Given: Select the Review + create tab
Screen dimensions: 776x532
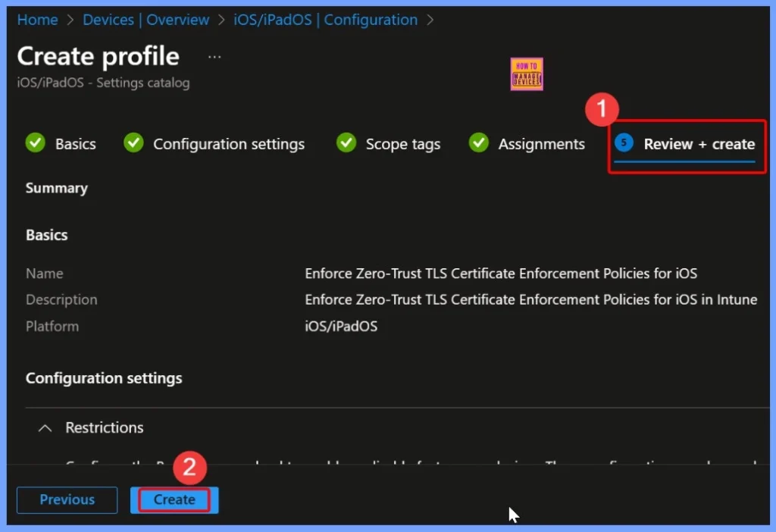Looking at the screenshot, I should pos(698,144).
